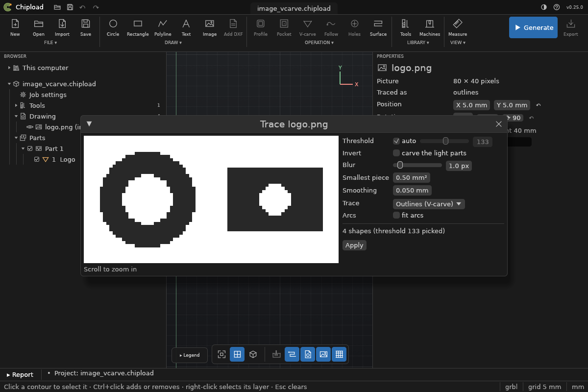588x392 pixels.
Task: Select the Polyline drawing tool
Action: coord(163,27)
